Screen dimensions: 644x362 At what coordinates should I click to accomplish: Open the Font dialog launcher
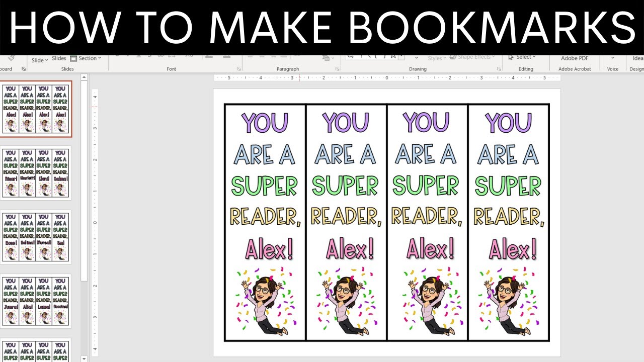click(x=239, y=69)
